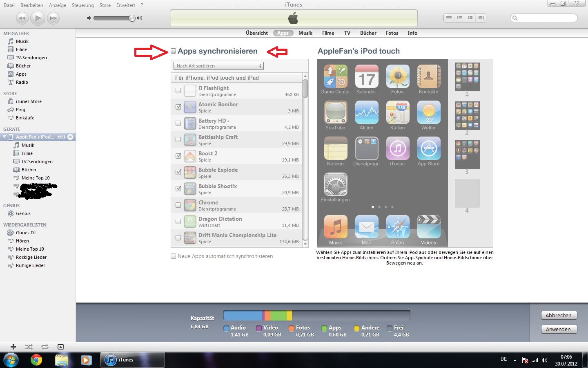This screenshot has width=588, height=368.
Task: Select the Safari dock icon
Action: pos(397,227)
